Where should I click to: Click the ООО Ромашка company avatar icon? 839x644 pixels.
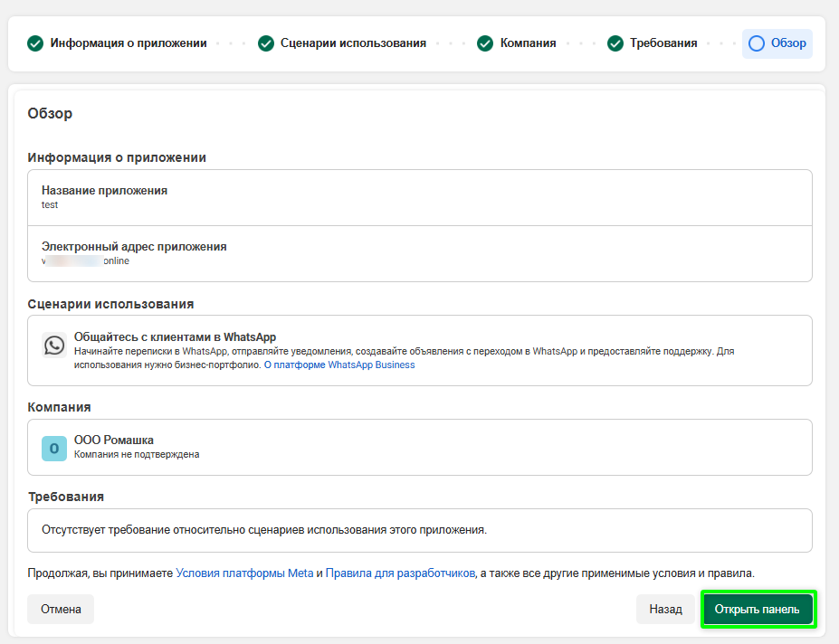(54, 448)
